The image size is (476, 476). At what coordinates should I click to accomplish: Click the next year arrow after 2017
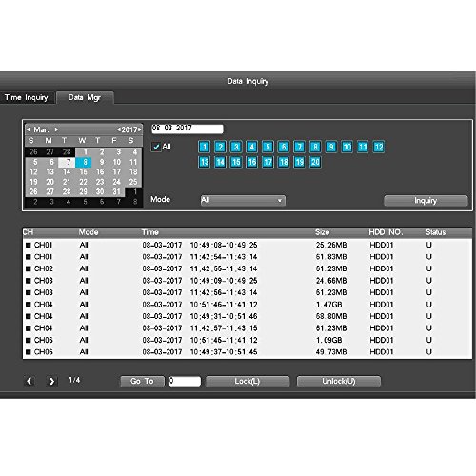[140, 129]
